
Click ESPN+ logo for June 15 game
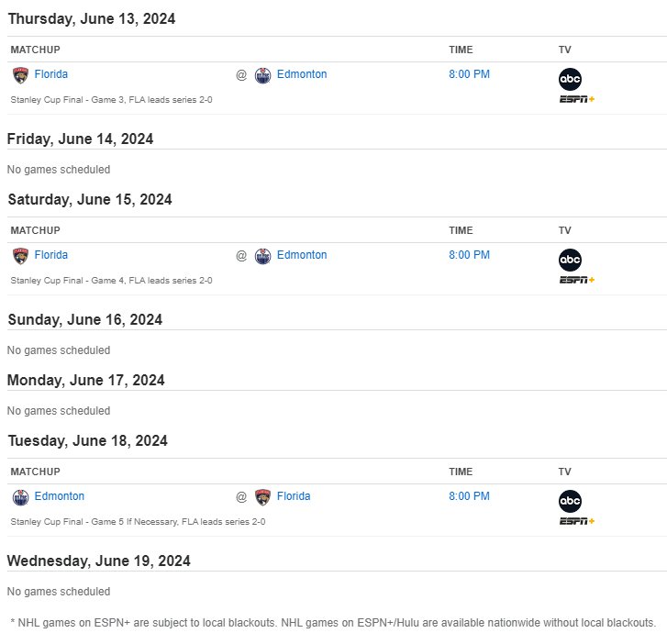[x=577, y=280]
